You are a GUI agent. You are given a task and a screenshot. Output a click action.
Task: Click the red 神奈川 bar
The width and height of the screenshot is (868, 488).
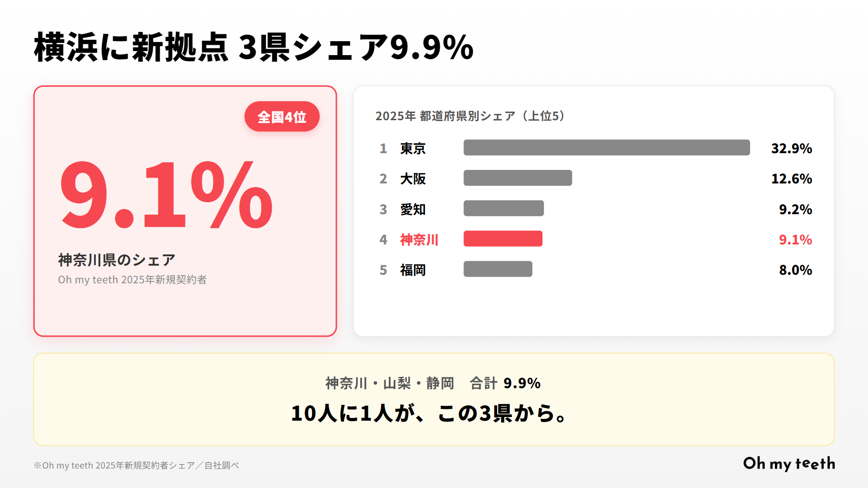503,239
